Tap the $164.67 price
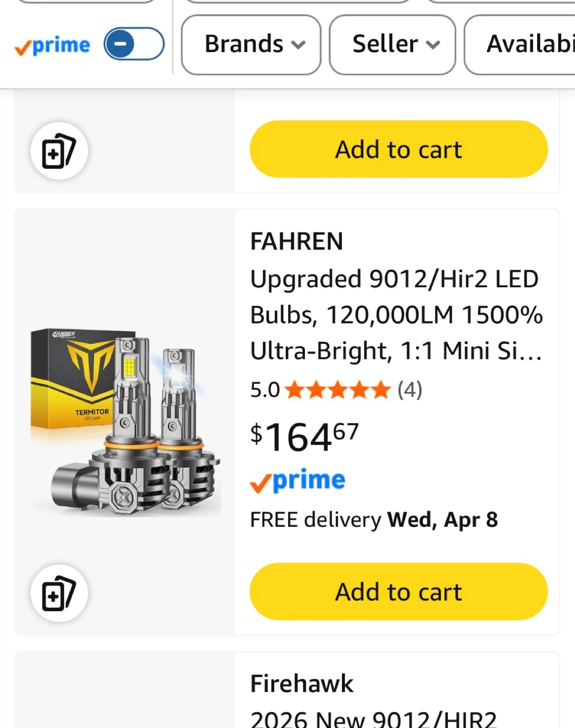Screen dimensions: 575x728 pos(304,437)
